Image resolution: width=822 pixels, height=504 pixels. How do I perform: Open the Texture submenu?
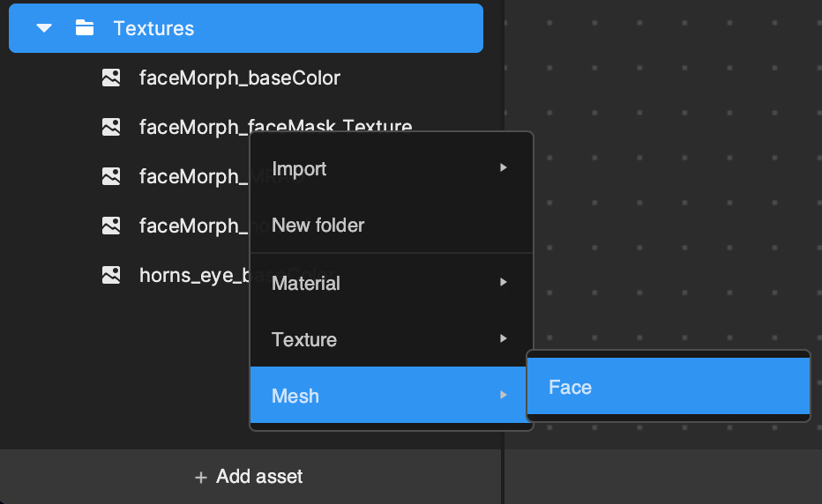coord(304,339)
